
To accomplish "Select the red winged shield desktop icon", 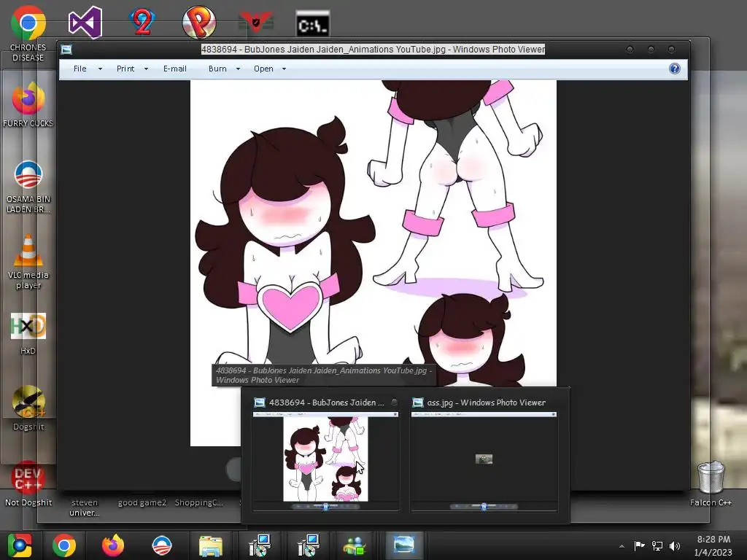I will 256,22.
